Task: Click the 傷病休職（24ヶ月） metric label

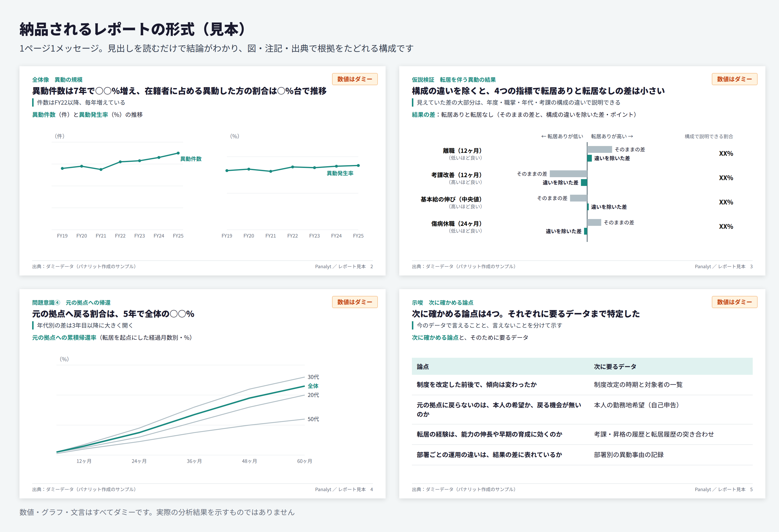Action: [456, 223]
